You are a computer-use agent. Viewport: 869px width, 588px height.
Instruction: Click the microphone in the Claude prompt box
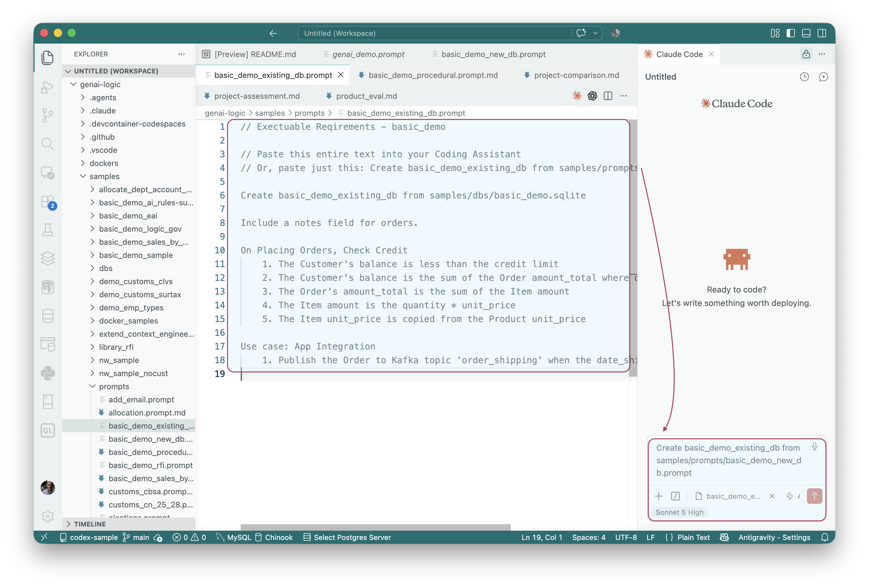pos(814,446)
